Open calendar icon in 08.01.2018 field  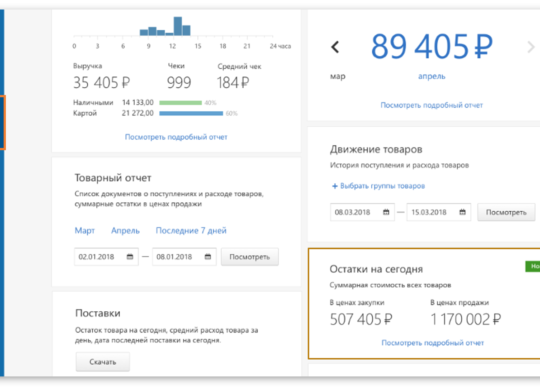(x=208, y=257)
